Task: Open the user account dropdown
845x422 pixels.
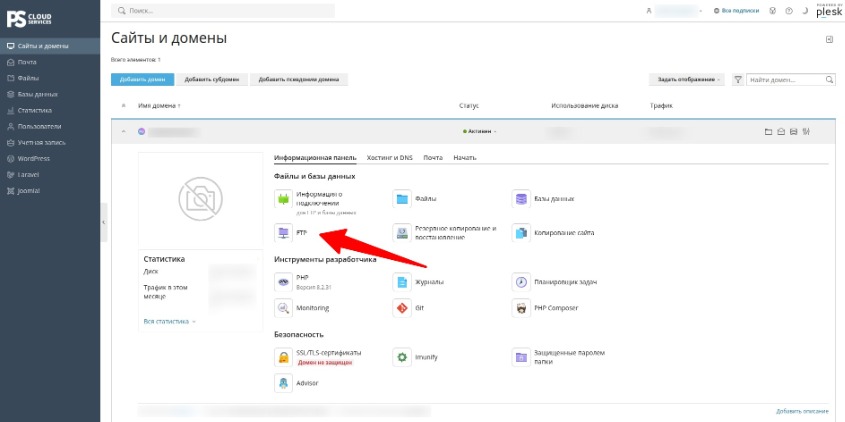Action: coord(674,11)
